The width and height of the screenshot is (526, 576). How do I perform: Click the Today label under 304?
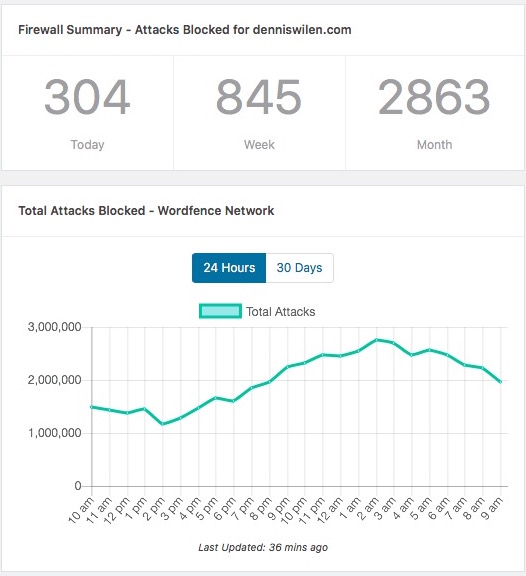(x=87, y=145)
